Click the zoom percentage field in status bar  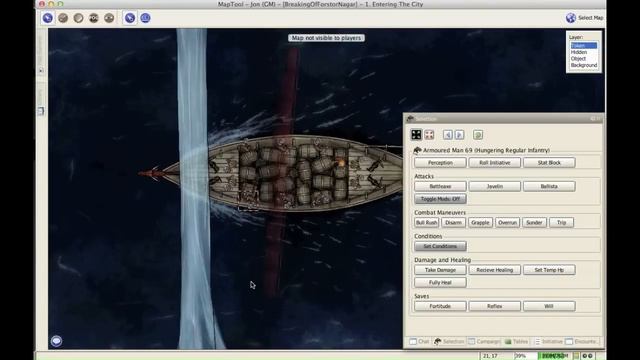coord(524,356)
